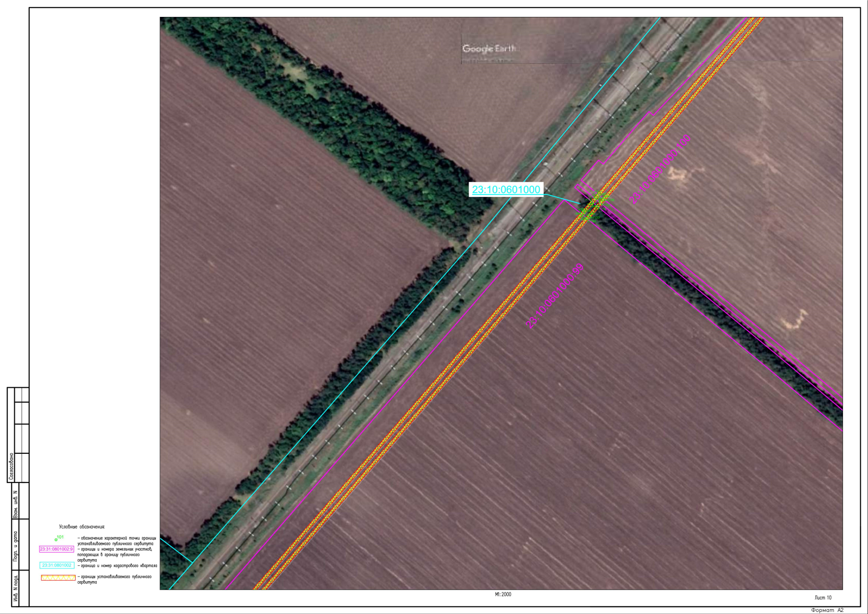This screenshot has height=614, width=868.
Task: Click the characteristic point legend description text
Action: pos(117,541)
